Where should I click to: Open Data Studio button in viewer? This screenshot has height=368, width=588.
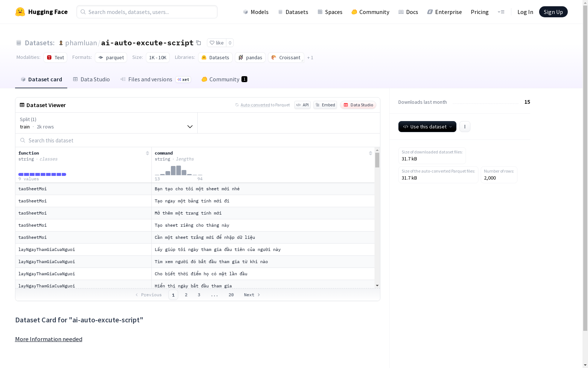(x=358, y=105)
